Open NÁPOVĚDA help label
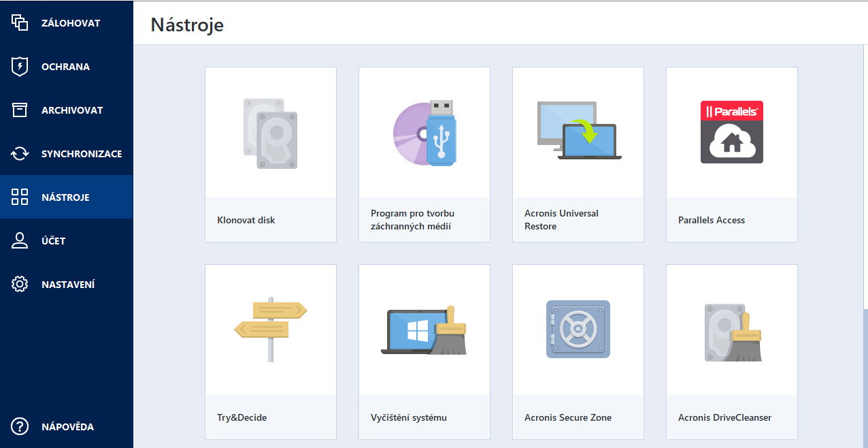The width and height of the screenshot is (868, 448). click(x=67, y=427)
